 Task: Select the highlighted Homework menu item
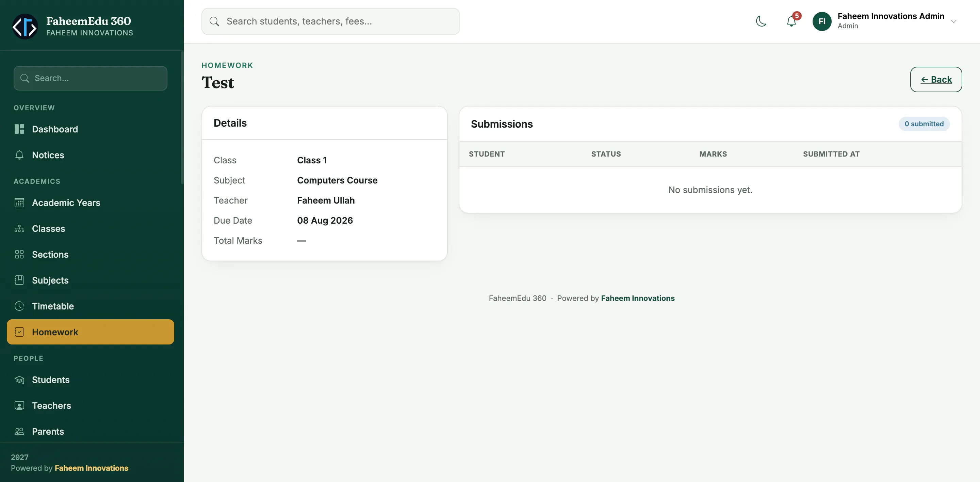pos(91,332)
